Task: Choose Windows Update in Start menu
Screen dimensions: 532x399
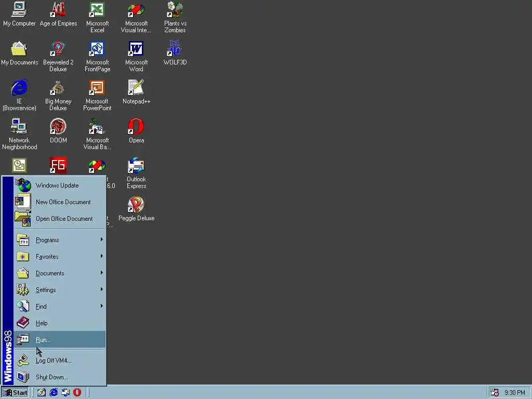Action: point(60,185)
